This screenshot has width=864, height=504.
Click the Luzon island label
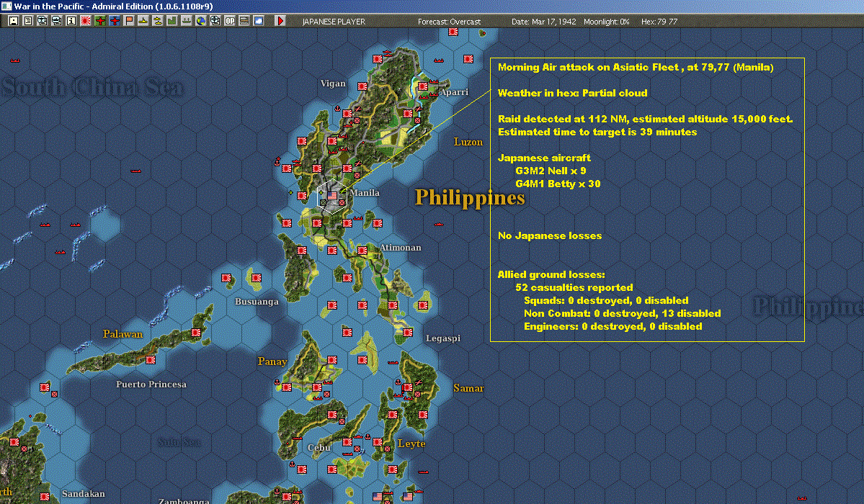pyautogui.click(x=468, y=142)
